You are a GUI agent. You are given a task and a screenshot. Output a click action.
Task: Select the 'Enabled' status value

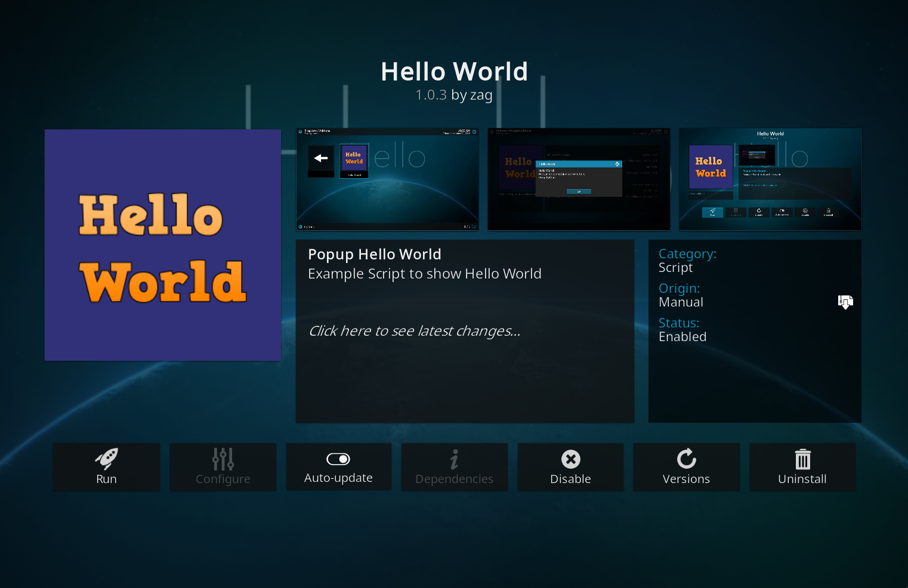pyautogui.click(x=682, y=337)
